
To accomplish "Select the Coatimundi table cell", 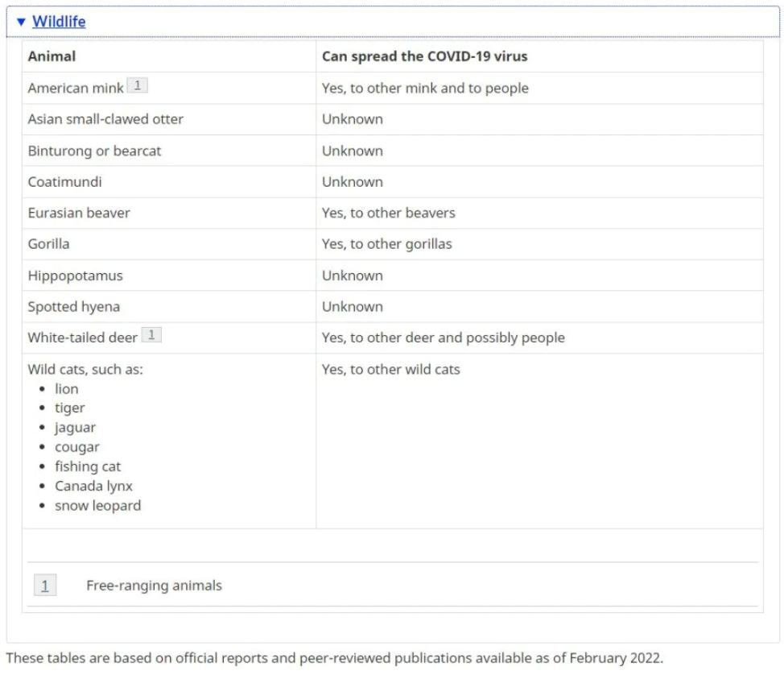I will [x=169, y=181].
